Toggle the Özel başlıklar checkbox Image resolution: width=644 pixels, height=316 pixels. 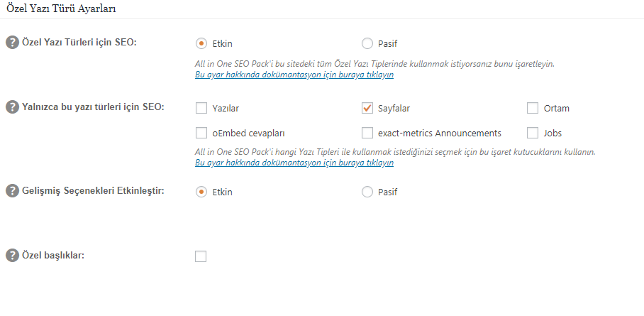tap(201, 256)
